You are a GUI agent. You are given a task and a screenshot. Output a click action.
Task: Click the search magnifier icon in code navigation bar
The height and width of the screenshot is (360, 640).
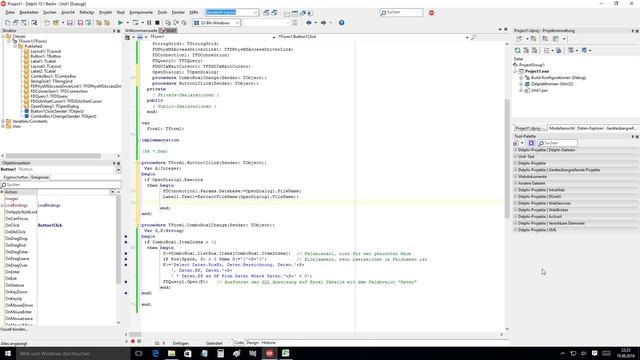473,37
